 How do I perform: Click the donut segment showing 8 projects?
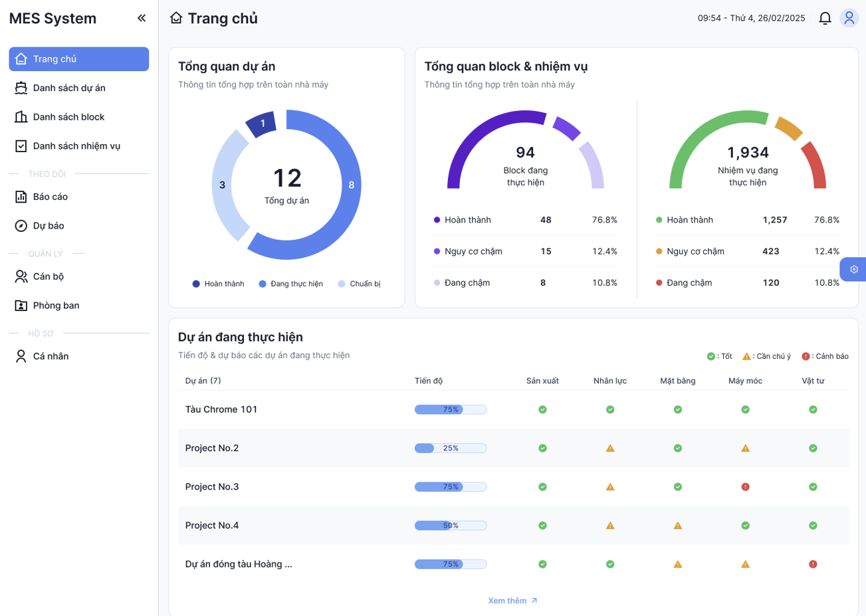[x=351, y=185]
